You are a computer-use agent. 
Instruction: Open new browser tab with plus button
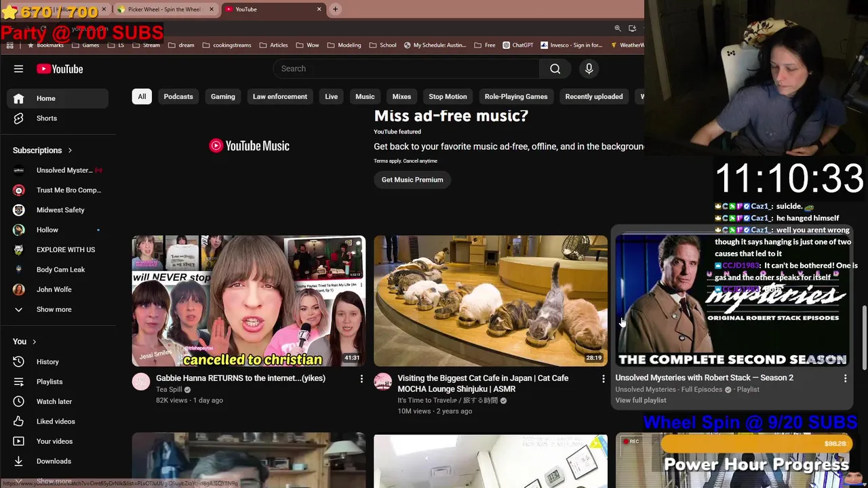[335, 9]
